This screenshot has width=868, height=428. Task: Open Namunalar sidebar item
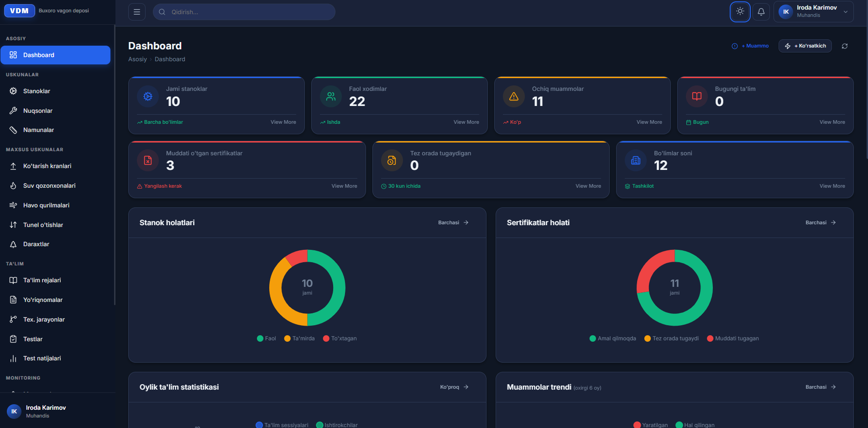point(55,130)
